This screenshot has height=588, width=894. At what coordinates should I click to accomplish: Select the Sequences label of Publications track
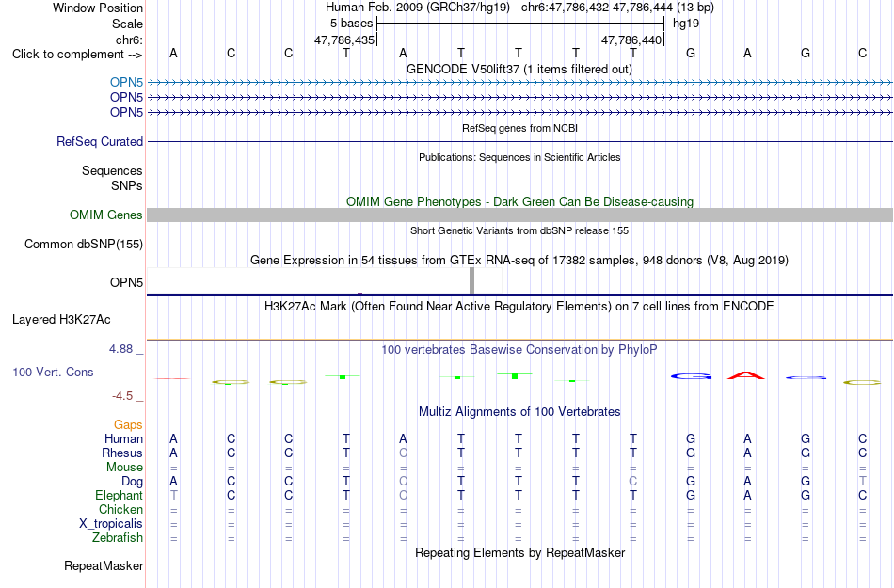(x=112, y=170)
